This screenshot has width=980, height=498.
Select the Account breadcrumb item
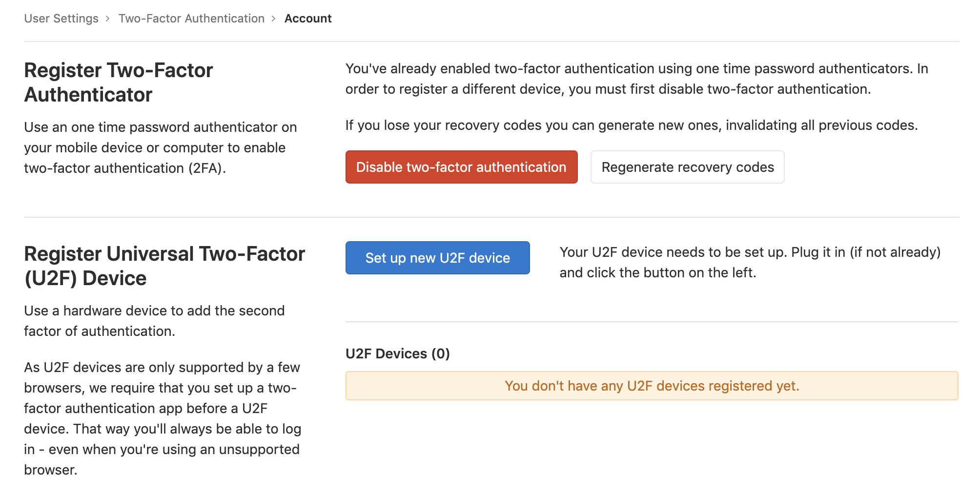click(x=308, y=19)
